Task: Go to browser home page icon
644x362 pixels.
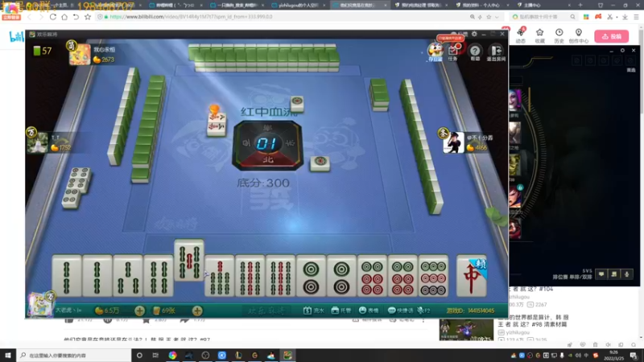Action: [x=64, y=17]
